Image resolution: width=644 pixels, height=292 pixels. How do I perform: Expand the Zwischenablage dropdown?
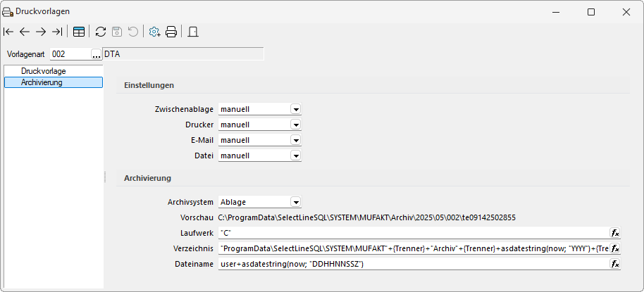[296, 109]
